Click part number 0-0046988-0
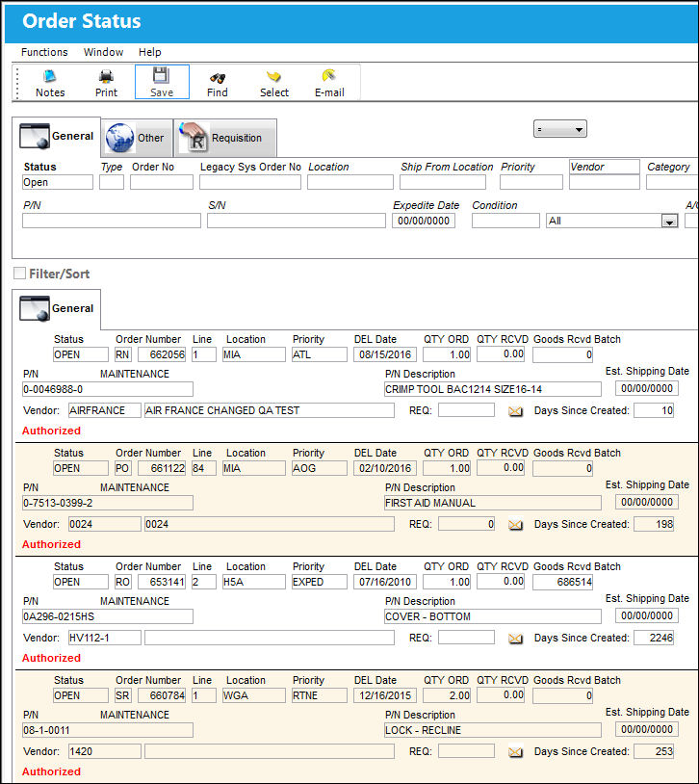 [108, 389]
